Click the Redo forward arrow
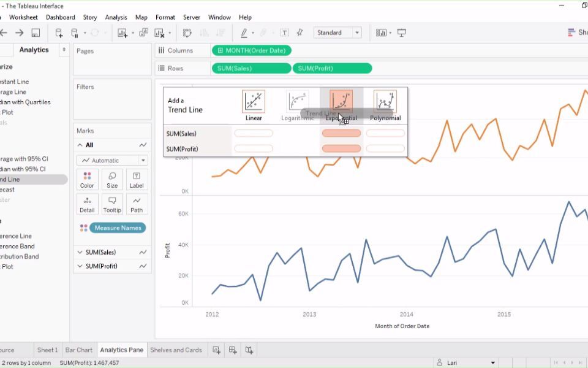 (19, 33)
